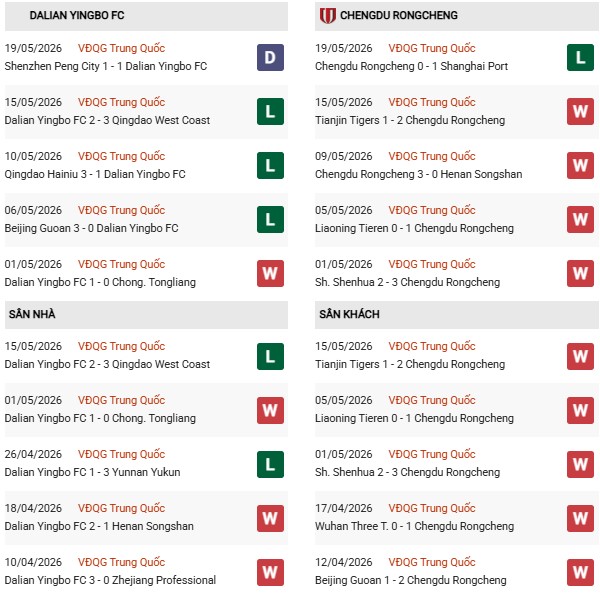Screen dimensions: 600x594
Task: Click the D badge for Shenzhen Peng City match
Action: pos(270,57)
